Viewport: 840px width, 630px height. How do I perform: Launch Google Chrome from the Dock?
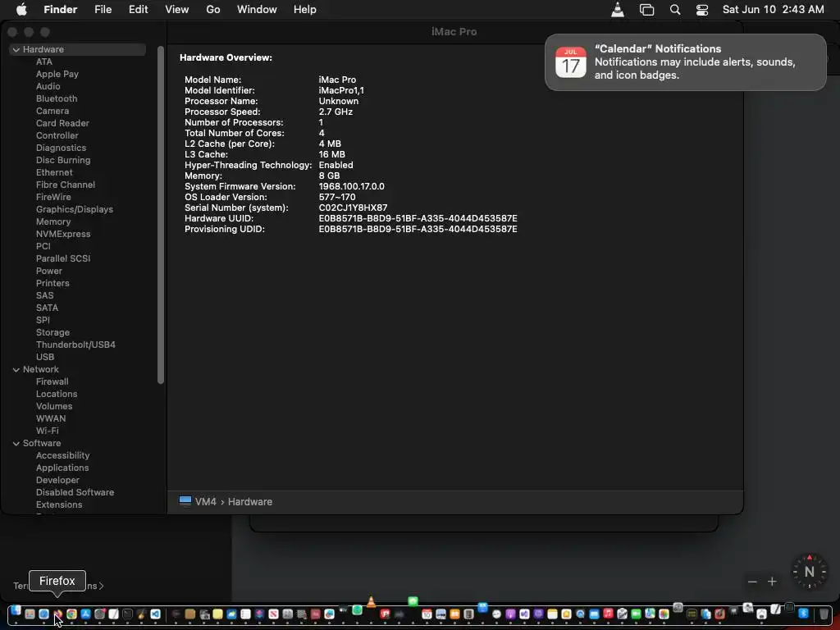pyautogui.click(x=72, y=614)
